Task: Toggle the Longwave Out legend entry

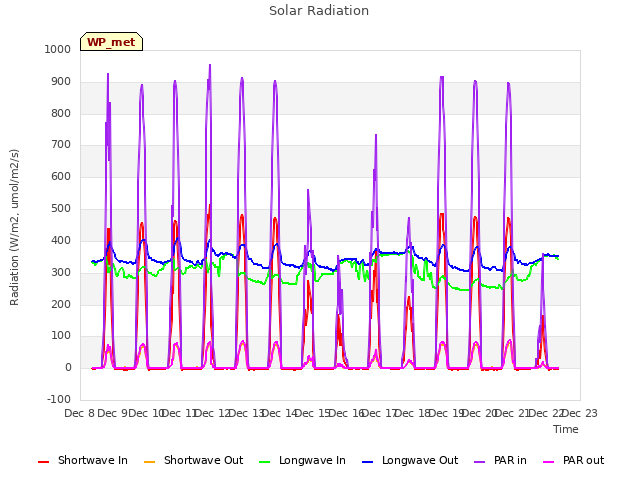Action: tap(410, 460)
